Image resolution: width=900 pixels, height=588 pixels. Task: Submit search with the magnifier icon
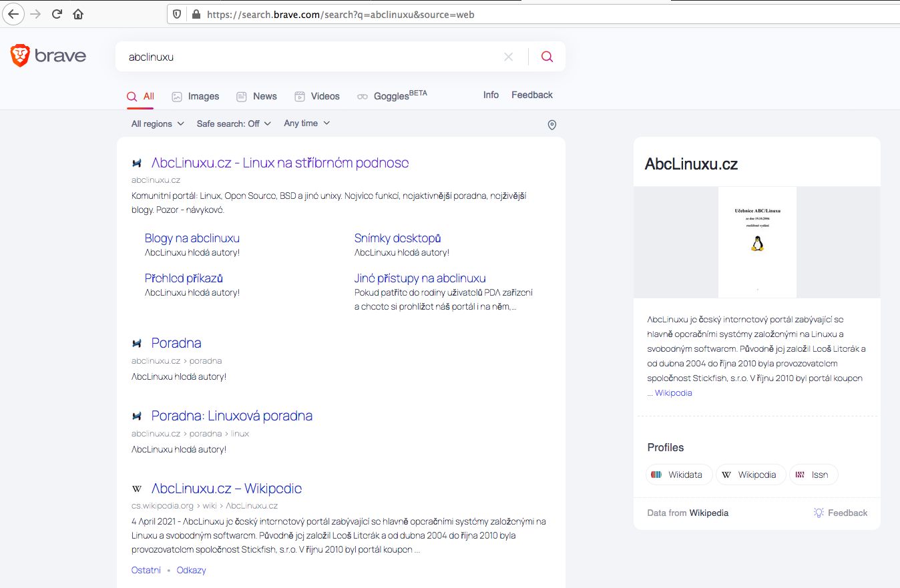[547, 57]
